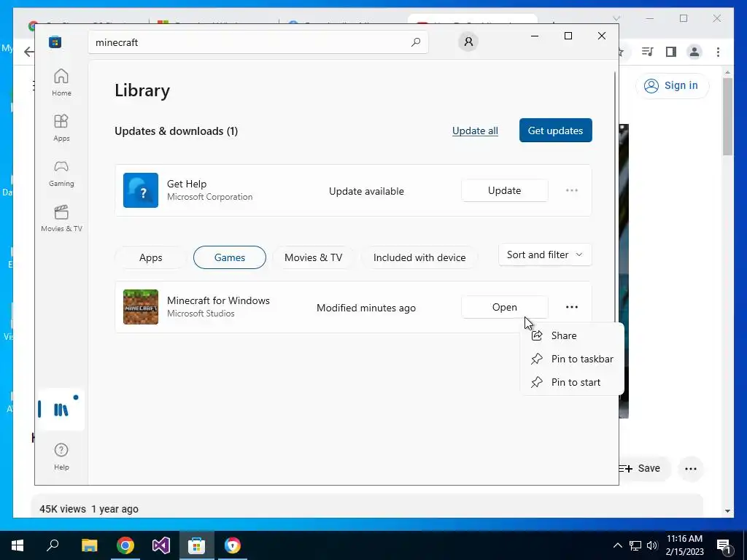This screenshot has height=560, width=747.
Task: Click the Update all link
Action: coord(475,131)
